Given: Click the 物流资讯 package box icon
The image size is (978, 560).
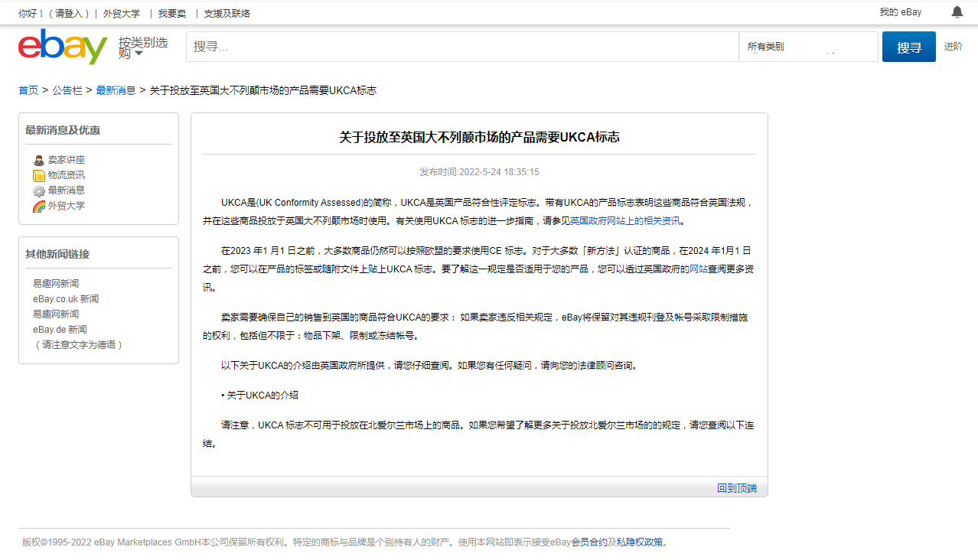Looking at the screenshot, I should click(39, 174).
